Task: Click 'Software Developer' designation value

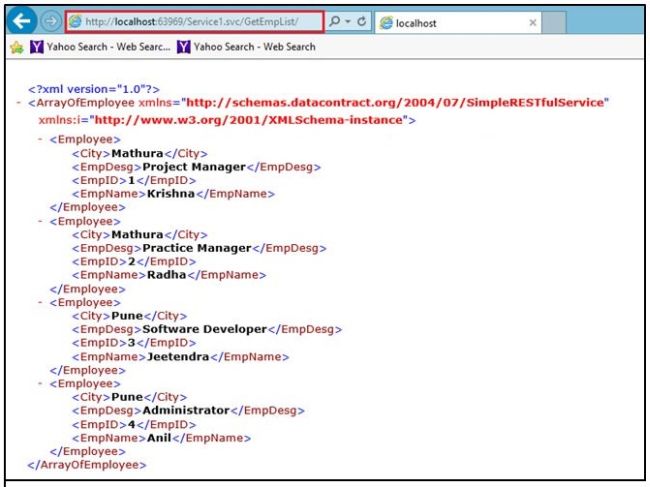Action: point(205,330)
